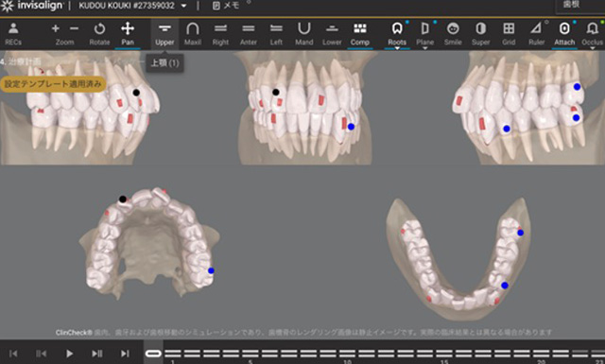Switch to the Anter front view
This screenshot has height=364, width=605.
tap(249, 34)
